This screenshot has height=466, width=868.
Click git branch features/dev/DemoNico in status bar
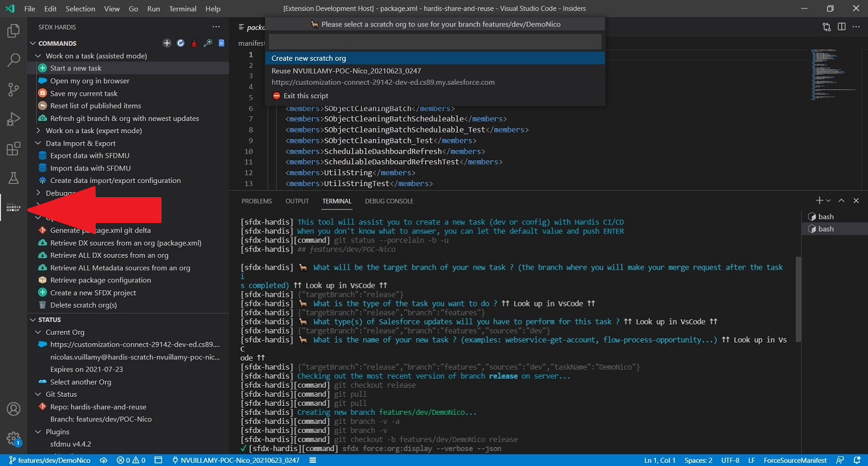(50, 460)
